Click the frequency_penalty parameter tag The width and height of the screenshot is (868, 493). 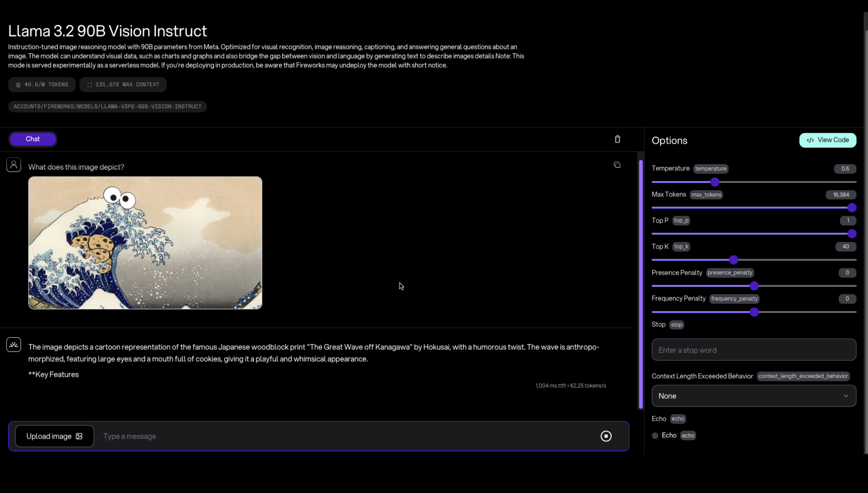click(x=734, y=299)
